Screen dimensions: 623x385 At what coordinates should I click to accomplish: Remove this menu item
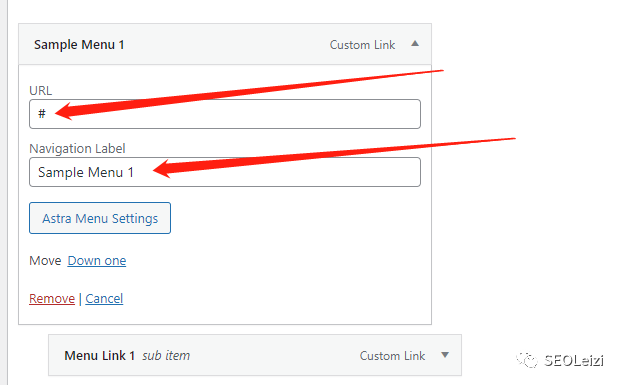pyautogui.click(x=52, y=298)
